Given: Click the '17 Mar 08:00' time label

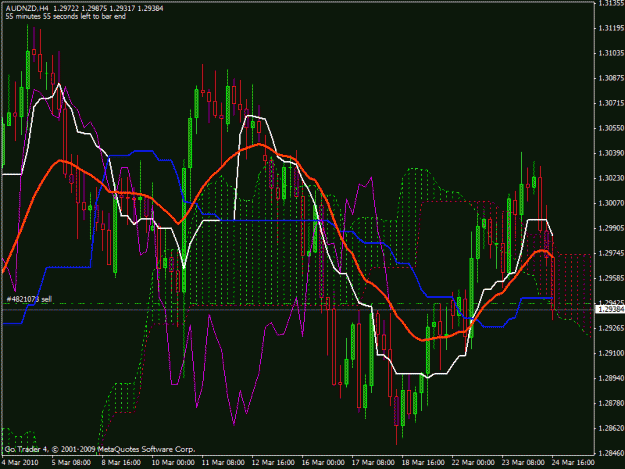Looking at the screenshot, I should (373, 462).
